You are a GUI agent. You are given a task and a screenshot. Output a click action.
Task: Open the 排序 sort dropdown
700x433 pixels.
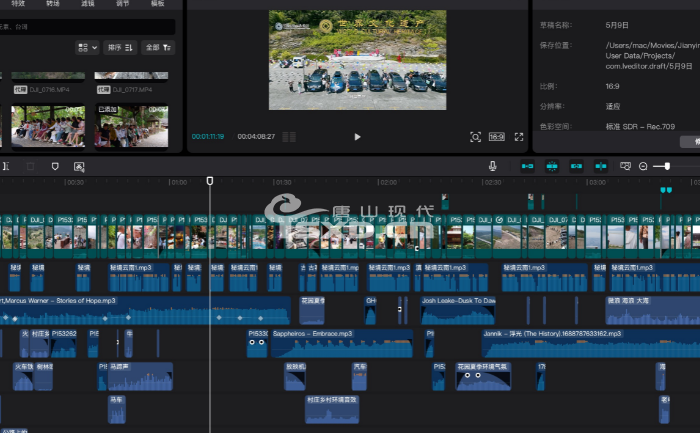(120, 47)
